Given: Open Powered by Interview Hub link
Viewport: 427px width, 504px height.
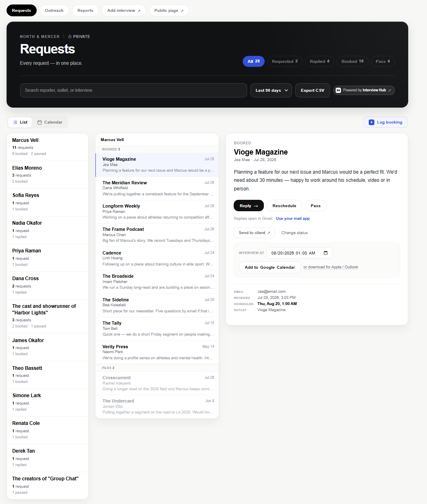Looking at the screenshot, I should point(364,90).
